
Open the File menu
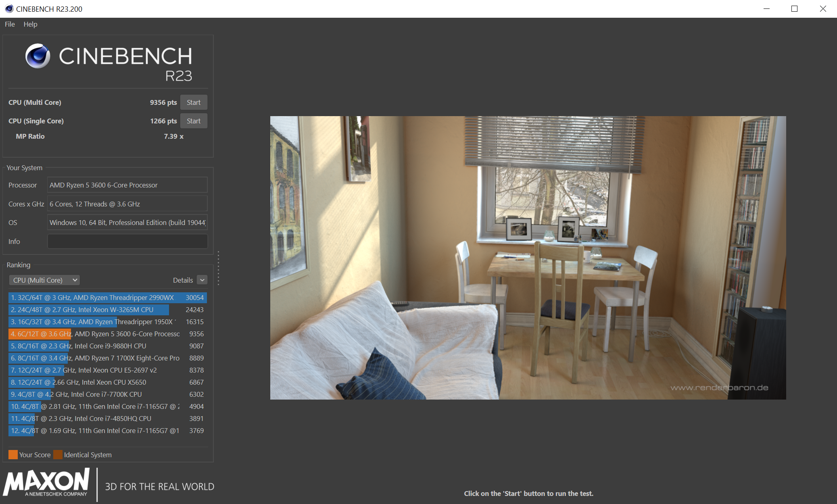(10, 24)
